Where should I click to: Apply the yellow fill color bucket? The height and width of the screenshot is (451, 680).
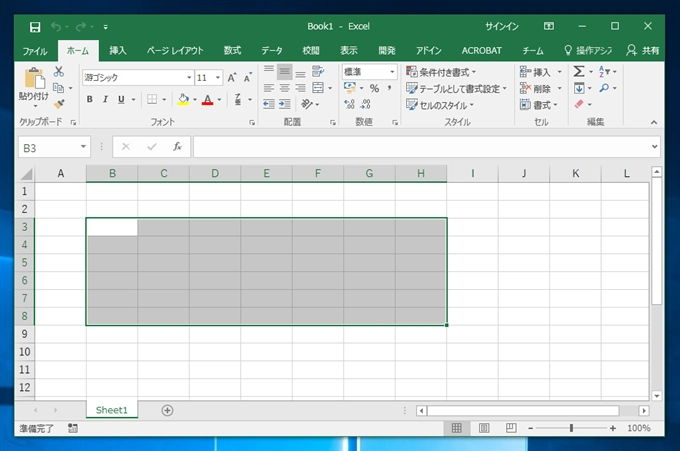point(183,99)
